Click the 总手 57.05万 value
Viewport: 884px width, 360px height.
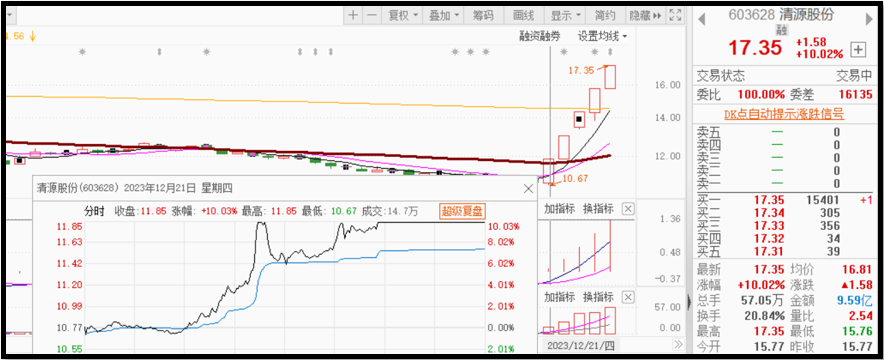point(764,300)
